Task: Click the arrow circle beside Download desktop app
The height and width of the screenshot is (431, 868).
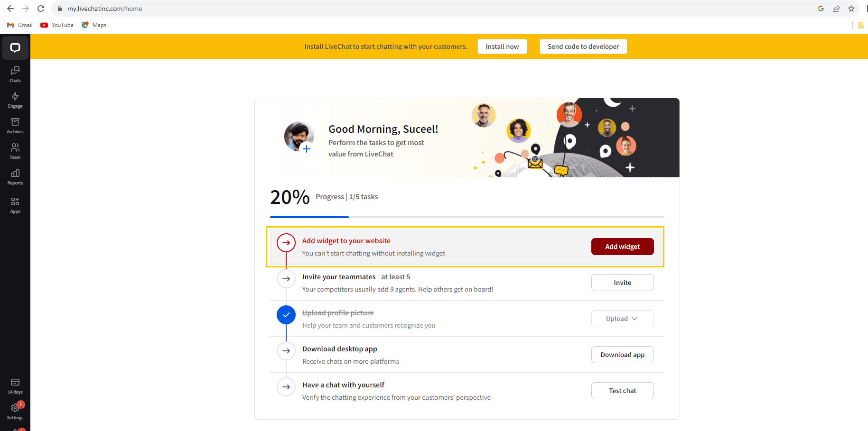Action: pyautogui.click(x=286, y=351)
